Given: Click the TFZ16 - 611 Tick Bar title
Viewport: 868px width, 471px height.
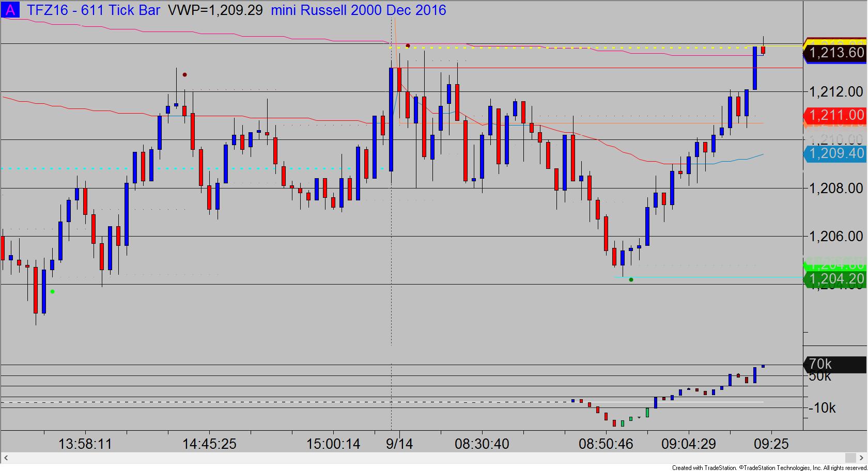Looking at the screenshot, I should pyautogui.click(x=94, y=10).
